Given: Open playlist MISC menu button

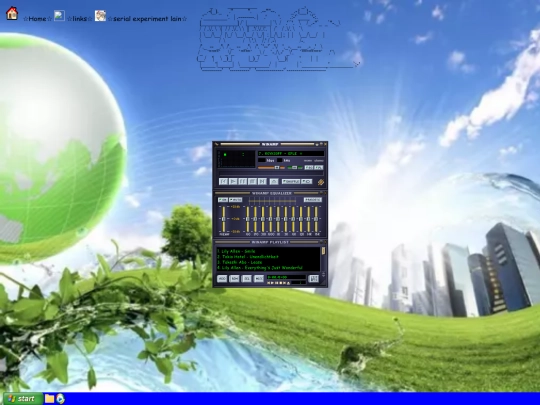Looking at the screenshot, I should pos(259,279).
